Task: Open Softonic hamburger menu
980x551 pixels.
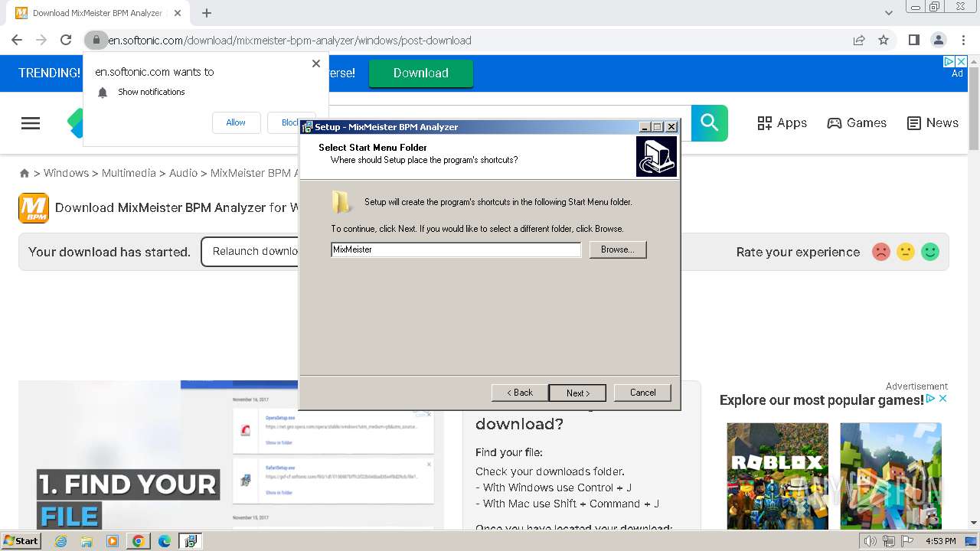Action: coord(31,123)
